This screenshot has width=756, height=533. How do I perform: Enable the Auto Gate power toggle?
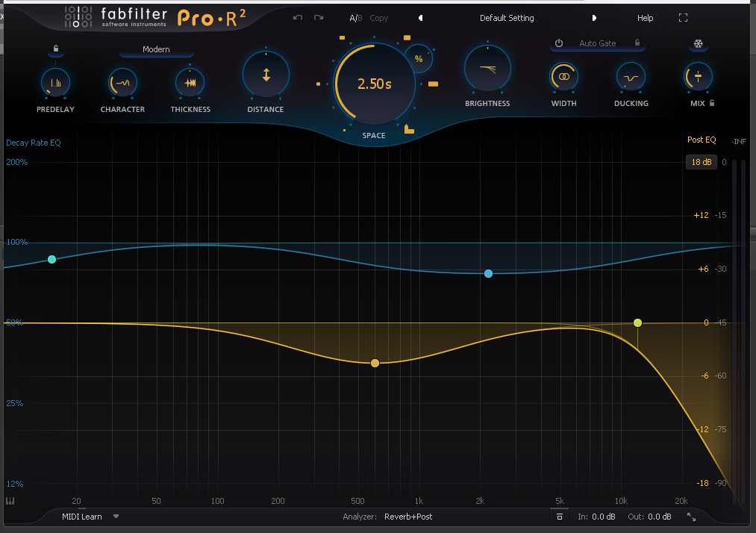coord(559,43)
